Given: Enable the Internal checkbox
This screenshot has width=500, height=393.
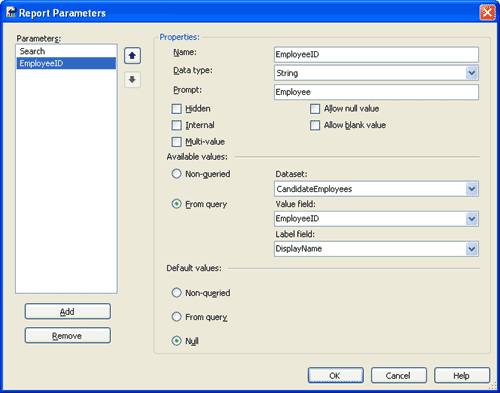Looking at the screenshot, I should [x=176, y=125].
